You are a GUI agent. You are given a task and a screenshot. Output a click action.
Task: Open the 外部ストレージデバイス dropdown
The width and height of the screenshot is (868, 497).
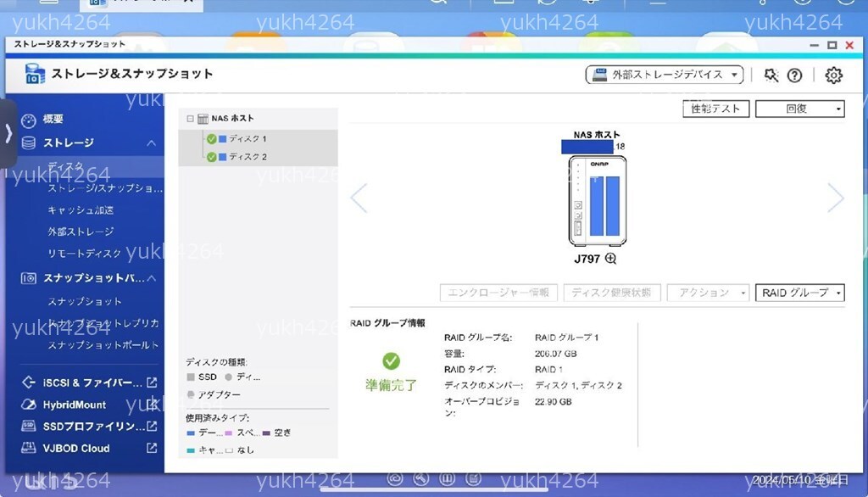pos(665,75)
